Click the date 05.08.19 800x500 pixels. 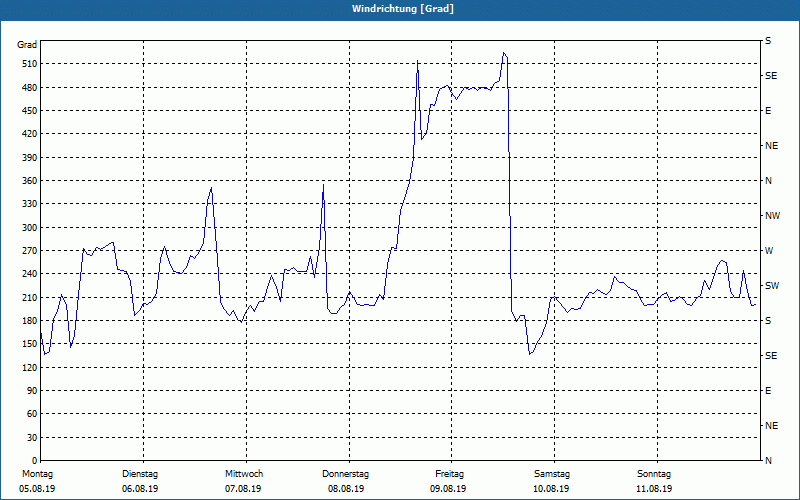point(37,489)
